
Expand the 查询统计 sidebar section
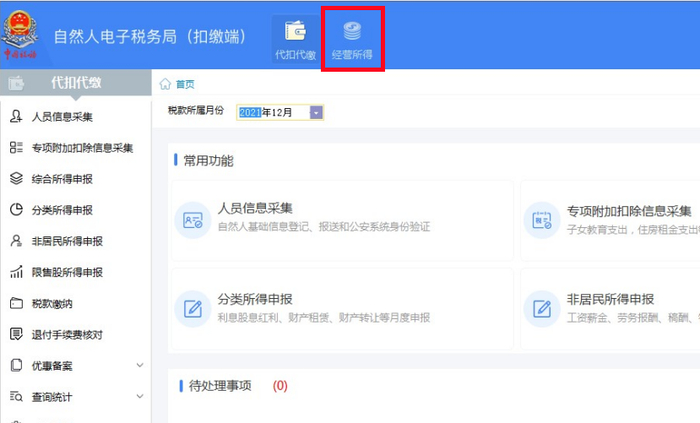click(x=140, y=396)
